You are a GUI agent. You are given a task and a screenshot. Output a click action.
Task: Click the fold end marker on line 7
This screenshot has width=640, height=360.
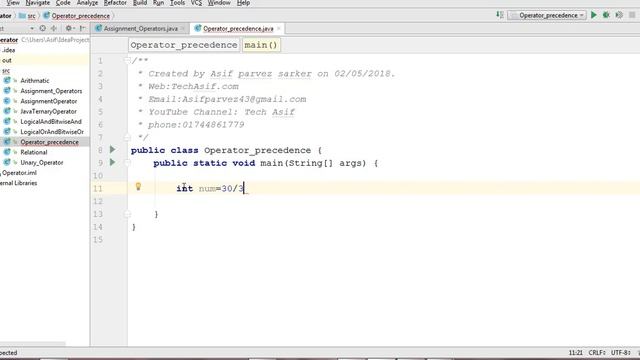(x=127, y=137)
